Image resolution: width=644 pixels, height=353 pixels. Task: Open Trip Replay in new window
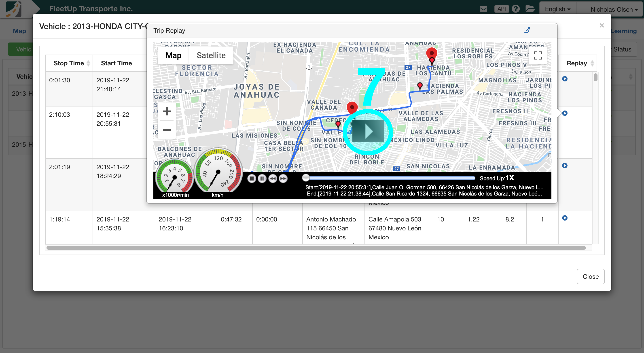(527, 30)
